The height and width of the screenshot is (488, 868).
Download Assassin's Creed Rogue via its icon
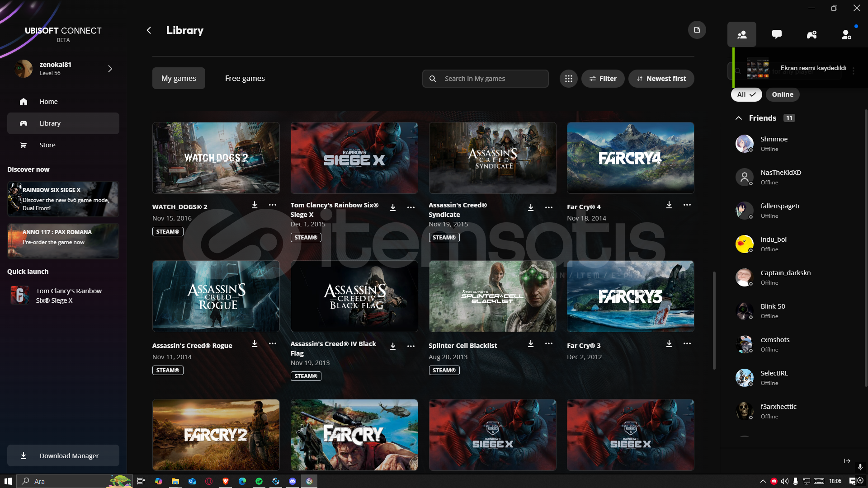255,343
